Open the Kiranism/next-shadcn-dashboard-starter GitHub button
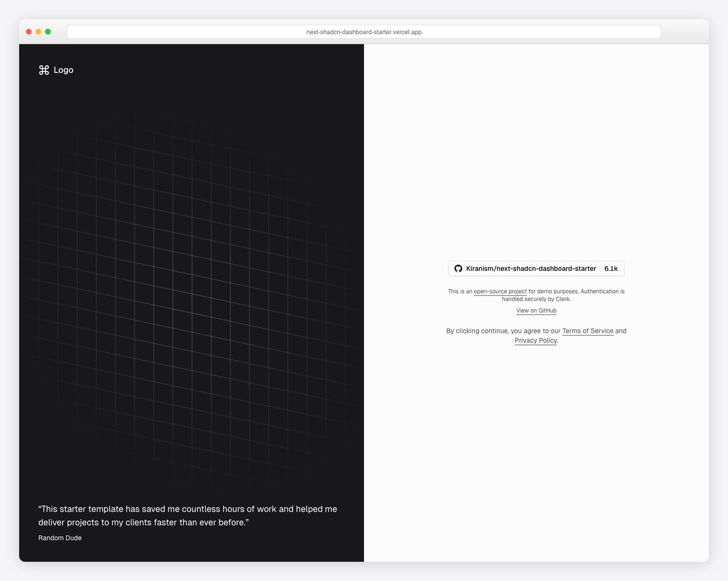This screenshot has height=581, width=728. 531,268
